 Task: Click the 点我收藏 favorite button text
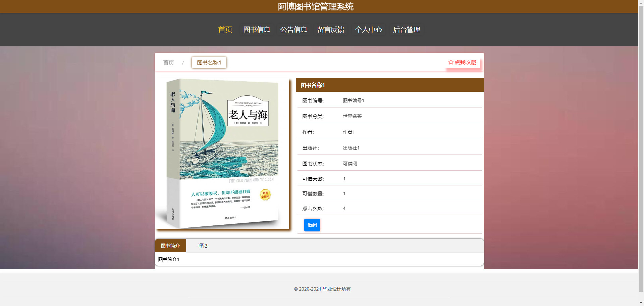click(x=465, y=62)
